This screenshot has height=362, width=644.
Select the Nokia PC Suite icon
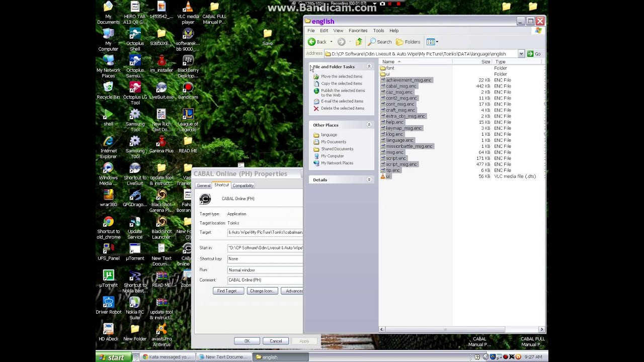135,308
